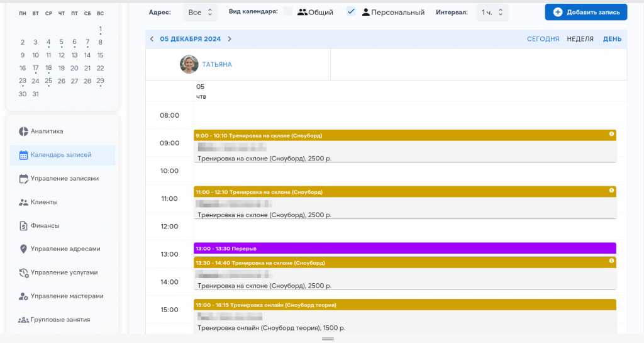Click the Групповые занятия group icon
This screenshot has width=644, height=343.
pyautogui.click(x=23, y=320)
